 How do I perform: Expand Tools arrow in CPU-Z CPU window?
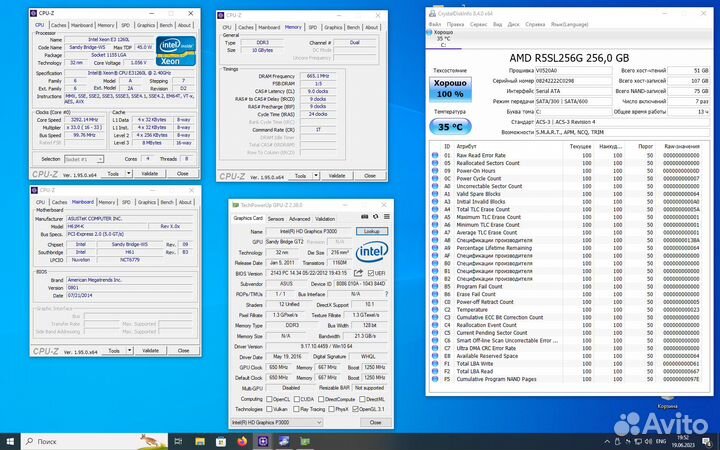(129, 174)
